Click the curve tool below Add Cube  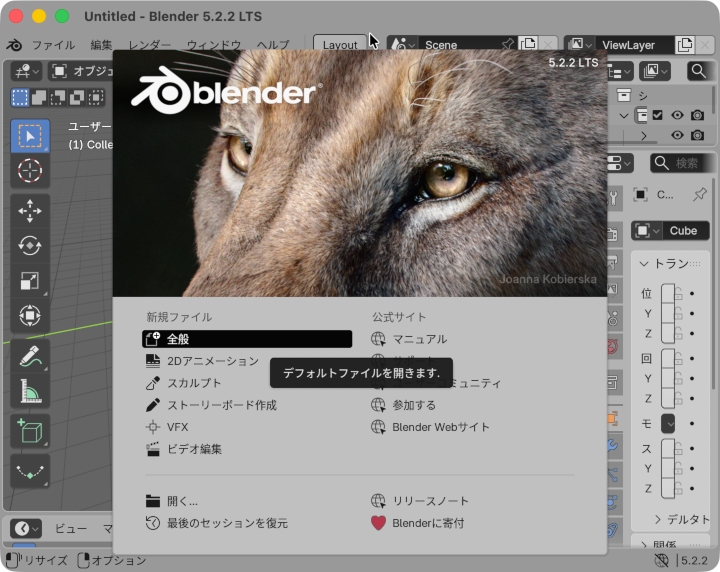click(x=30, y=471)
